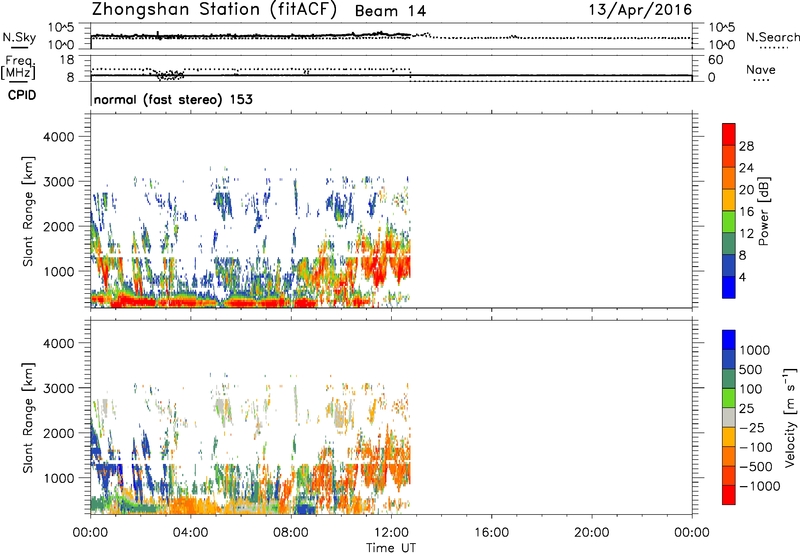This screenshot has height=554, width=800.
Task: Click power colorbar value 4
Action: 743,277
